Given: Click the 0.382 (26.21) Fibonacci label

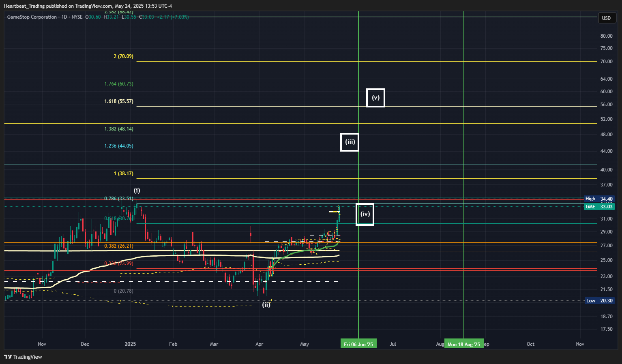Looking at the screenshot, I should [x=119, y=246].
